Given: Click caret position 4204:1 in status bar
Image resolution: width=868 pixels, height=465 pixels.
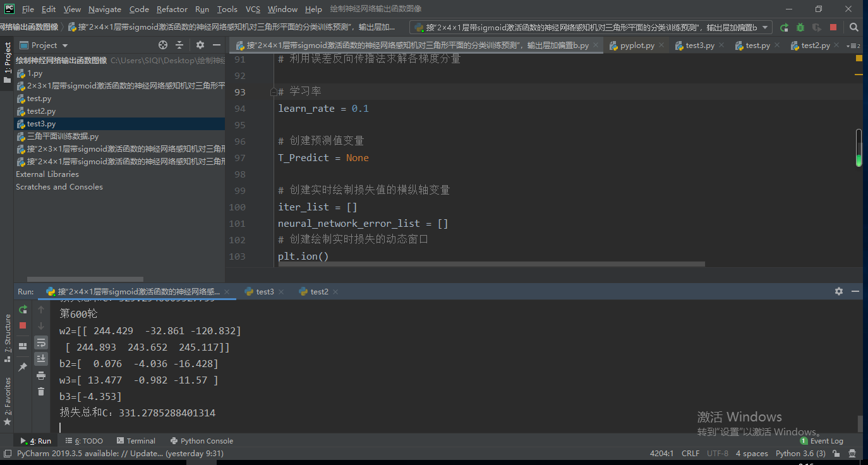Looking at the screenshot, I should (662, 454).
